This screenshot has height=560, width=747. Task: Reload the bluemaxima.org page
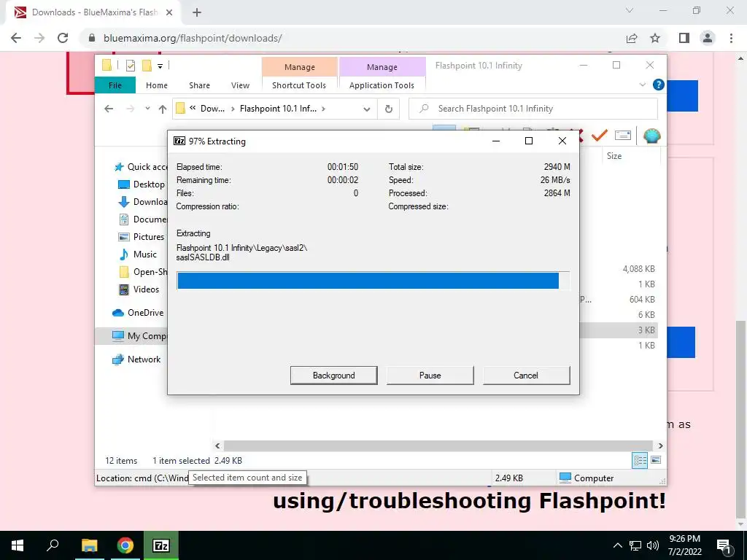pyautogui.click(x=63, y=38)
